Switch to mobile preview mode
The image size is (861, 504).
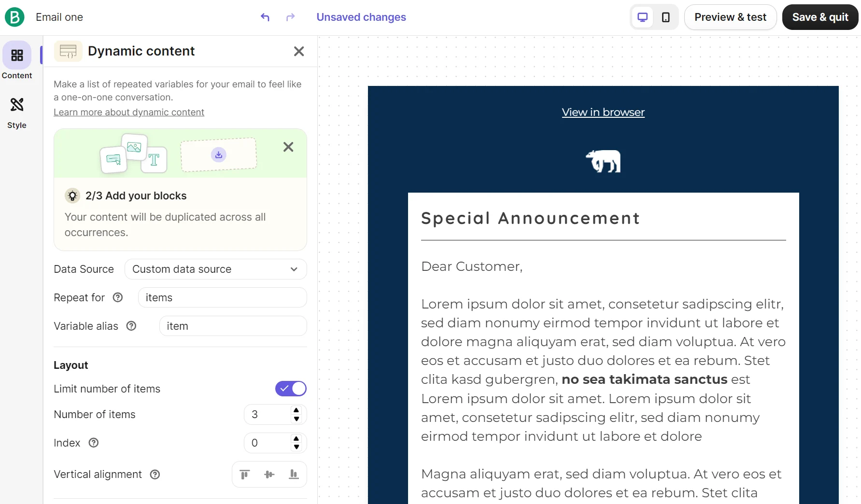click(x=666, y=17)
